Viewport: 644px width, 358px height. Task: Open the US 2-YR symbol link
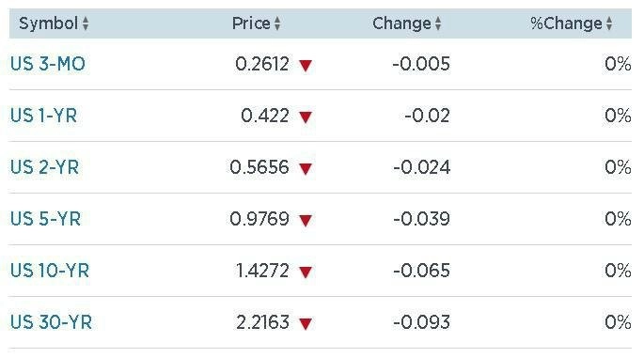(44, 167)
